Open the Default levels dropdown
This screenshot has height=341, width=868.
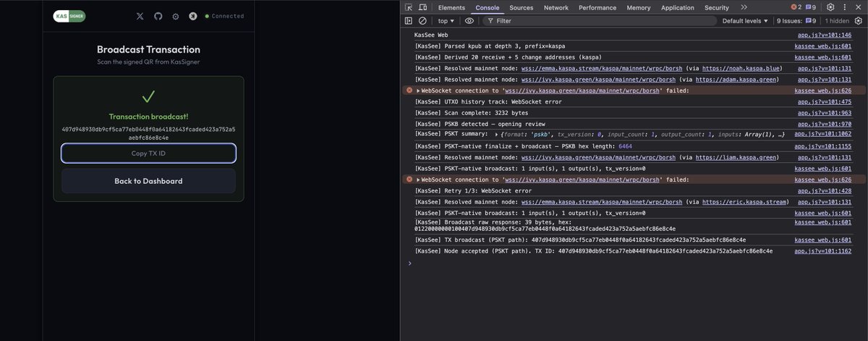tap(745, 21)
